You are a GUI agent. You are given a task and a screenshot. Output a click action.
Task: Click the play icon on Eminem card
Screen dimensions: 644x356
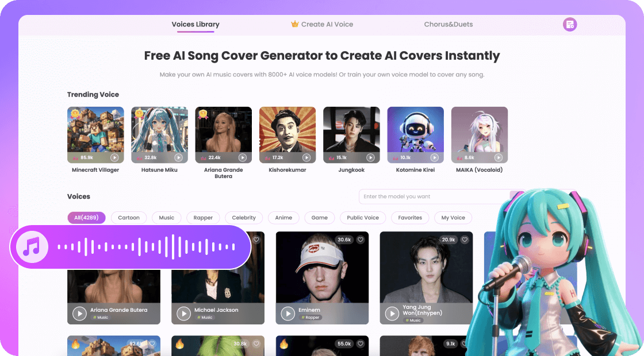coord(288,314)
